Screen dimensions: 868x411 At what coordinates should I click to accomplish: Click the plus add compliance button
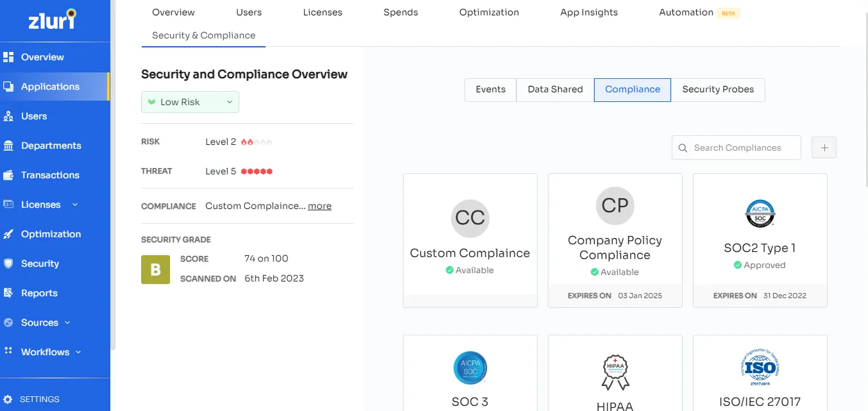(824, 147)
